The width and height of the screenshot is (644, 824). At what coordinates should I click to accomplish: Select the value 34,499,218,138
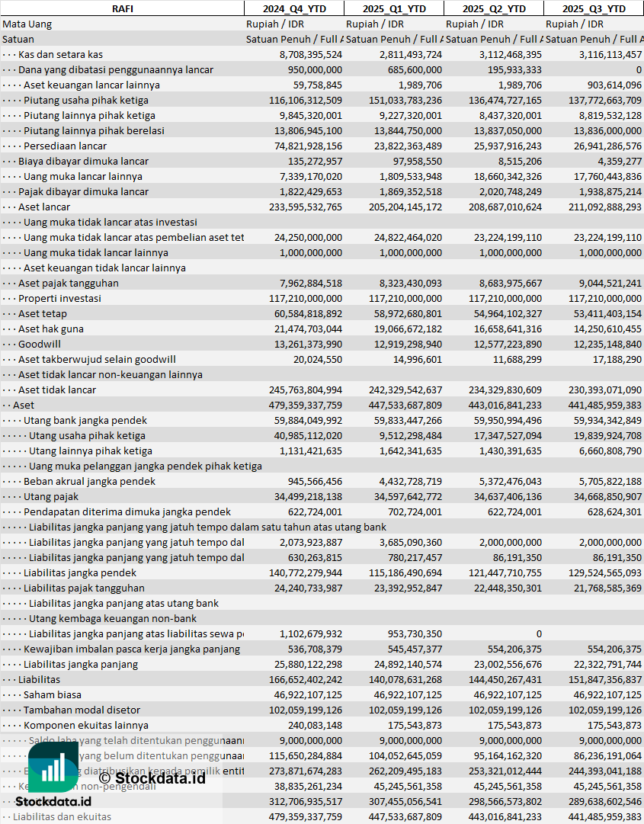(309, 496)
